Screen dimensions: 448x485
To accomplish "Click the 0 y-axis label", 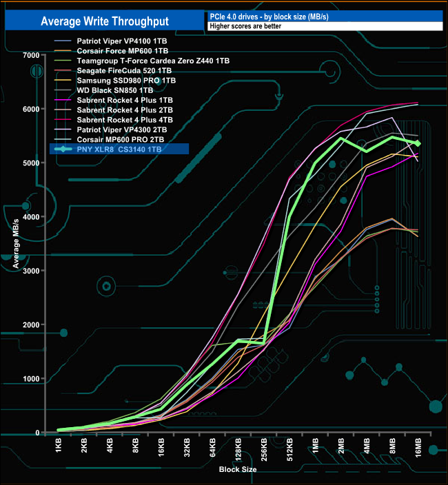I will (x=37, y=433).
